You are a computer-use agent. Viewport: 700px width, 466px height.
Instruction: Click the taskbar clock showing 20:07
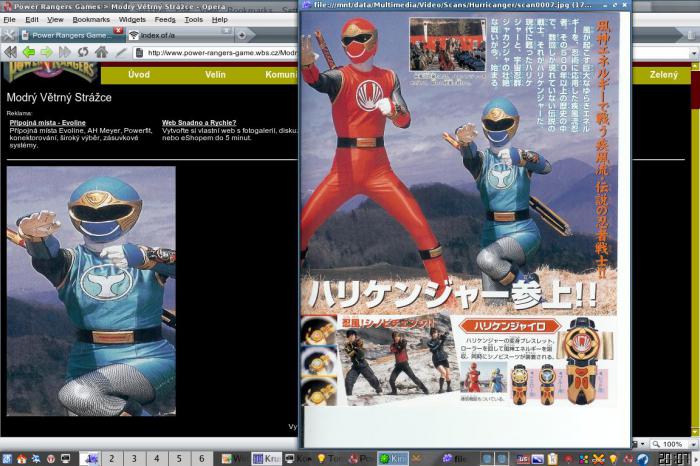675,458
